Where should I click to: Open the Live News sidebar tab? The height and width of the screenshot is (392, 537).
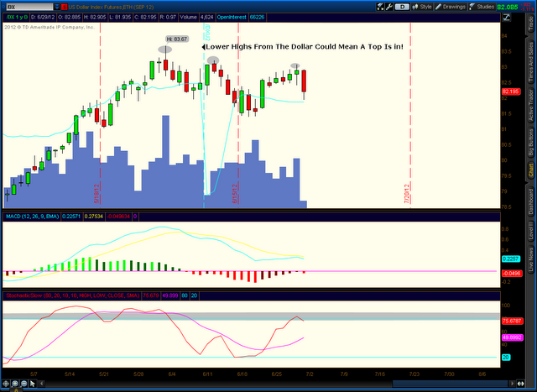click(531, 258)
